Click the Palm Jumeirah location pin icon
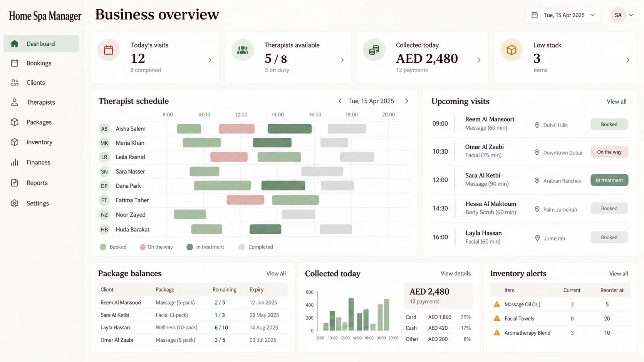 click(x=537, y=209)
